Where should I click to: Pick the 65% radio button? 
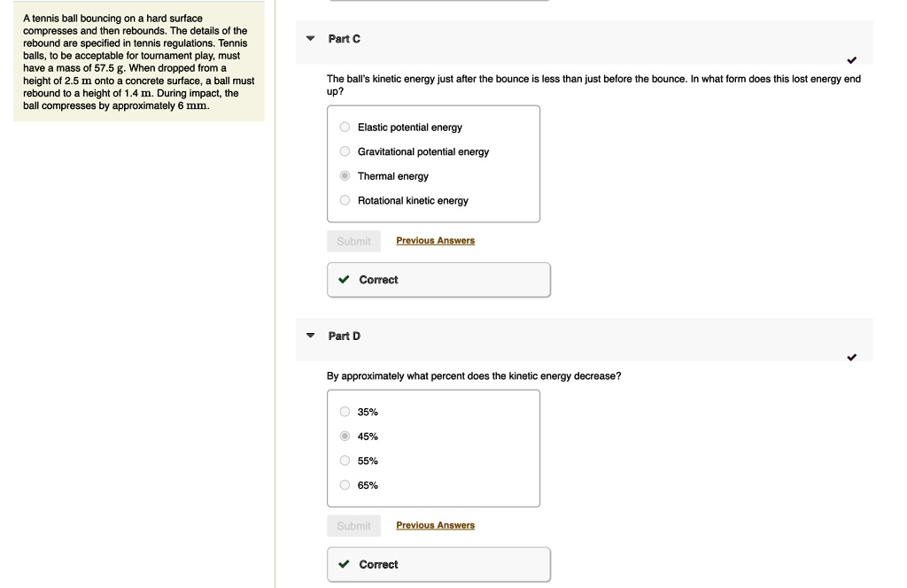coord(345,485)
